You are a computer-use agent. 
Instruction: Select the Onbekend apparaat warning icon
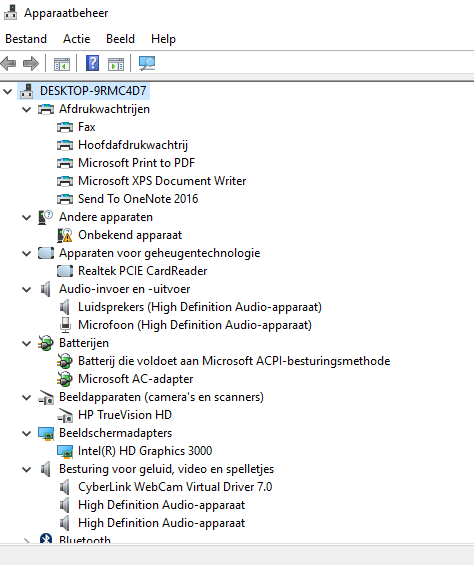[x=65, y=235]
